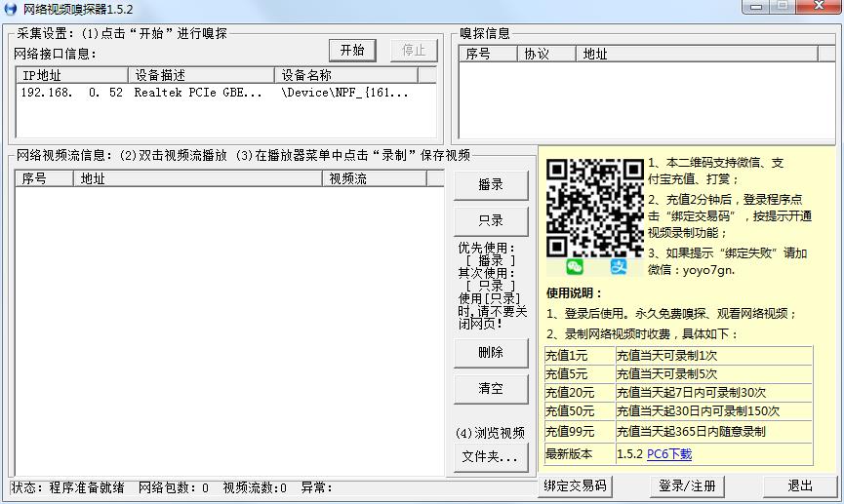Click the 最新版本 table cell
The width and height of the screenshot is (844, 504).
click(580, 454)
